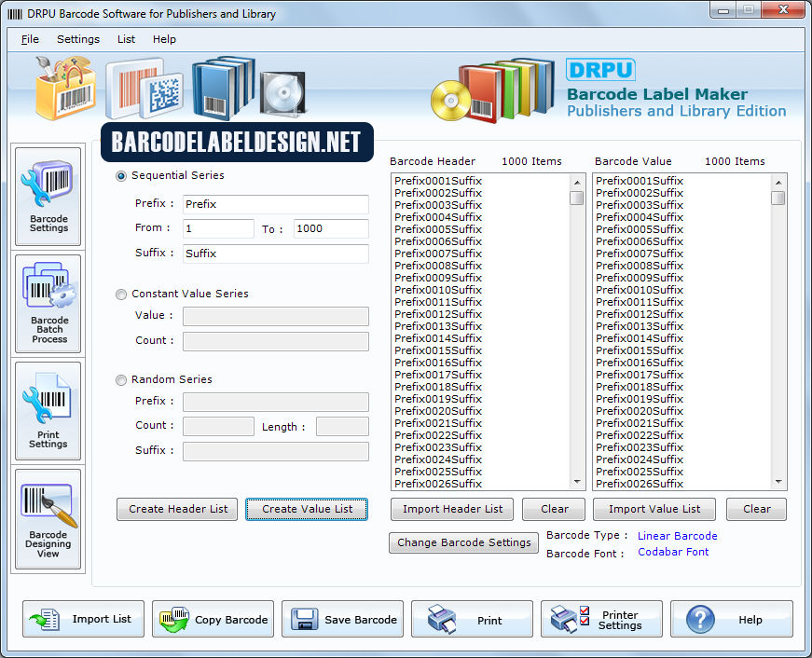
Task: Click the From value field
Action: click(x=218, y=228)
